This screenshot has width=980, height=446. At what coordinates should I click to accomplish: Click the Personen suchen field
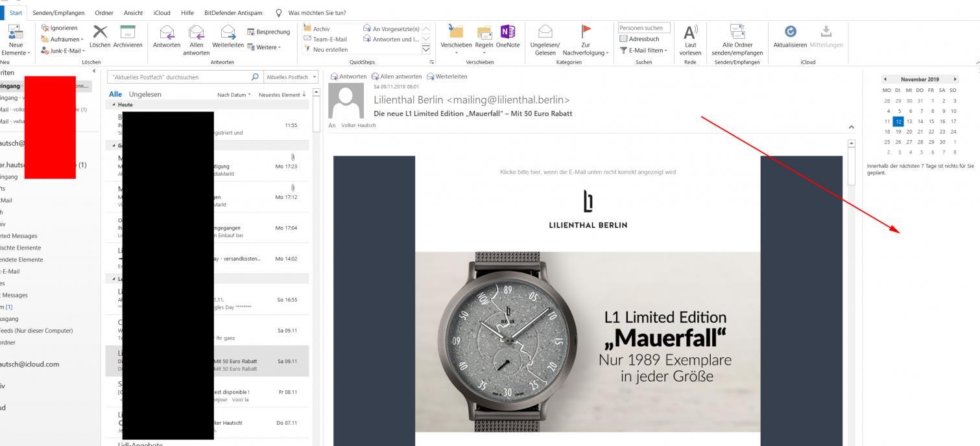coord(644,29)
